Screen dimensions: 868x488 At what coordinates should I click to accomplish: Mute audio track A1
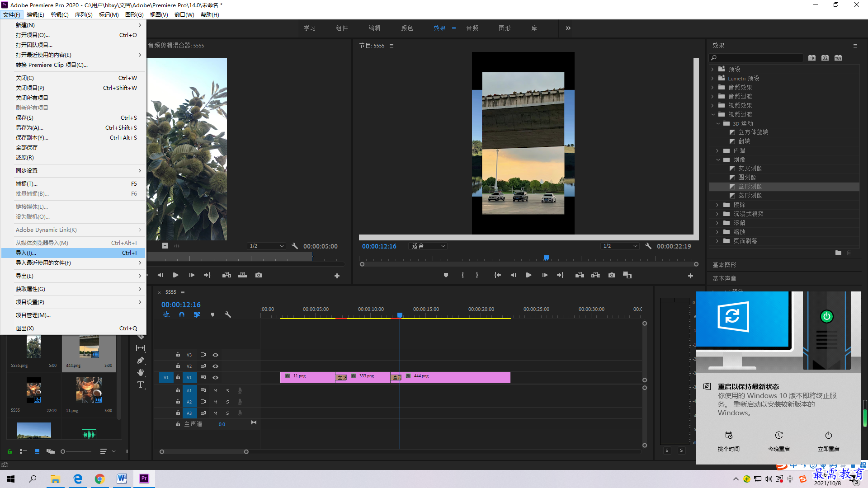(215, 390)
